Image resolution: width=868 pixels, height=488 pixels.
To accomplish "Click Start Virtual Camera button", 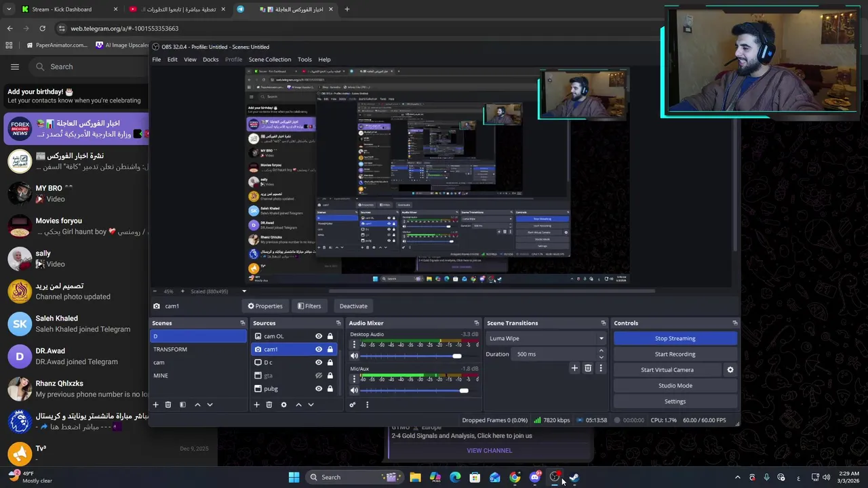I will pos(667,370).
